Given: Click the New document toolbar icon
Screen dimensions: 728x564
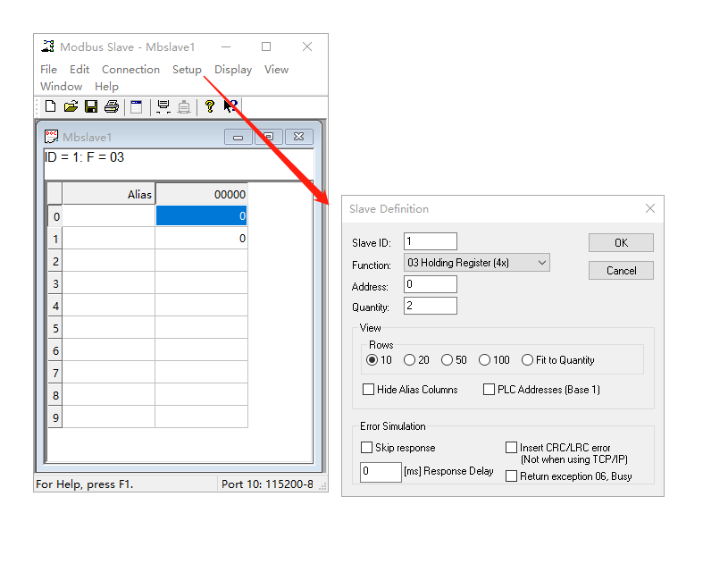Looking at the screenshot, I should (x=50, y=106).
